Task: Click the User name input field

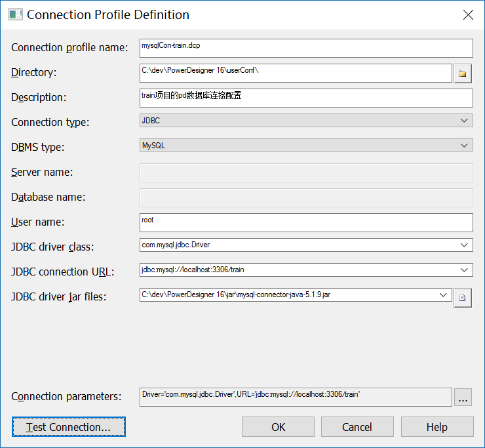Action: (306, 222)
